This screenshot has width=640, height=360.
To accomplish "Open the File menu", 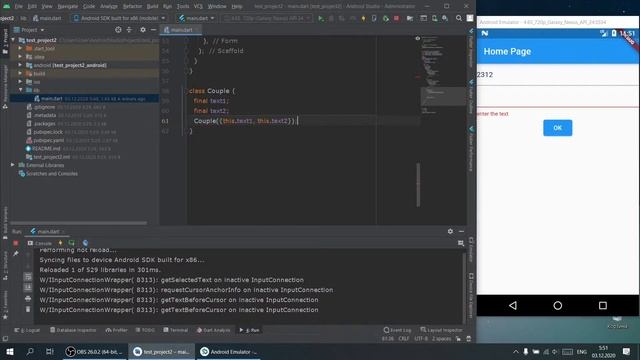I will point(19,6).
